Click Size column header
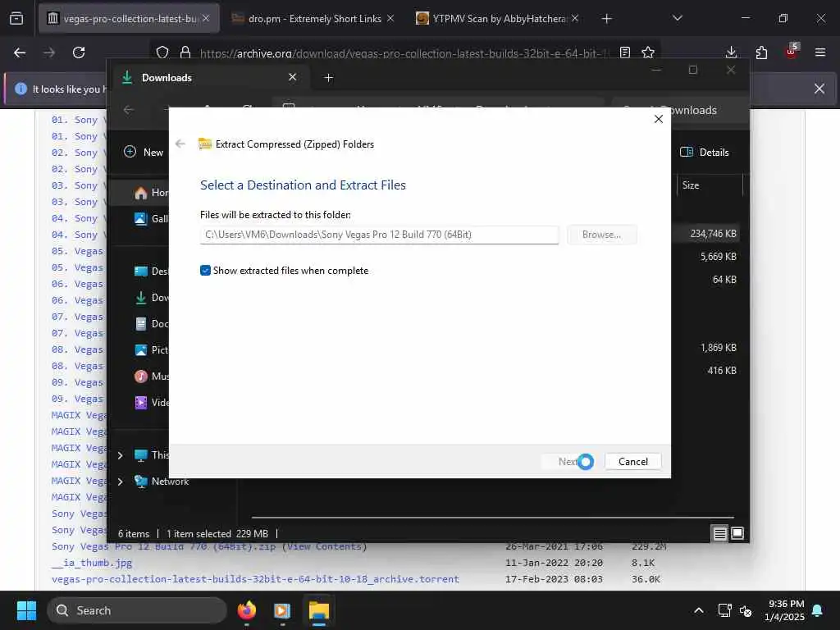Image resolution: width=840 pixels, height=630 pixels. (x=691, y=185)
